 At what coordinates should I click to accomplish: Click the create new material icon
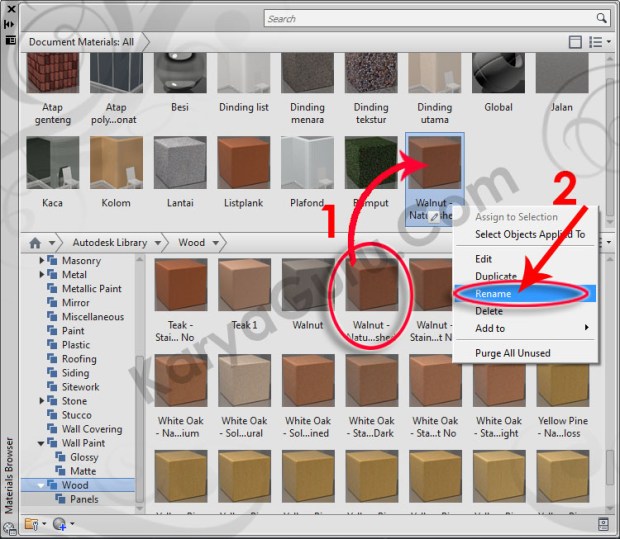point(60,524)
